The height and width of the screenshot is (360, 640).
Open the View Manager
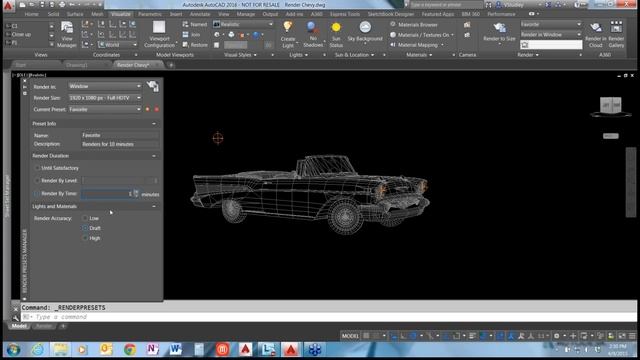pos(67,34)
